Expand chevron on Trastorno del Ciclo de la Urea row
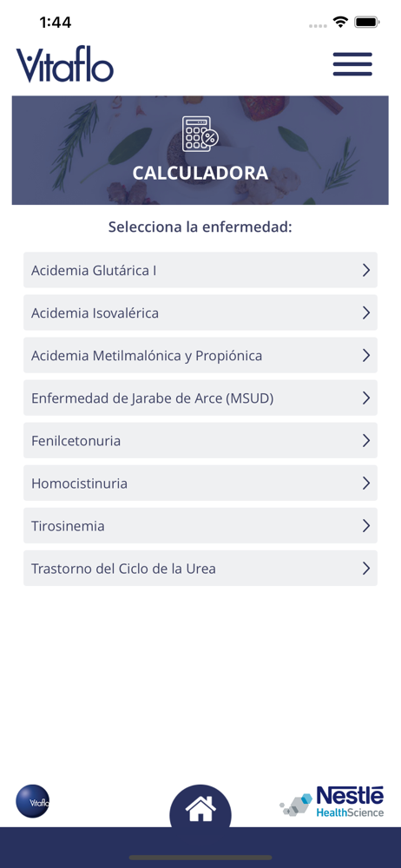Image resolution: width=401 pixels, height=868 pixels. click(365, 569)
